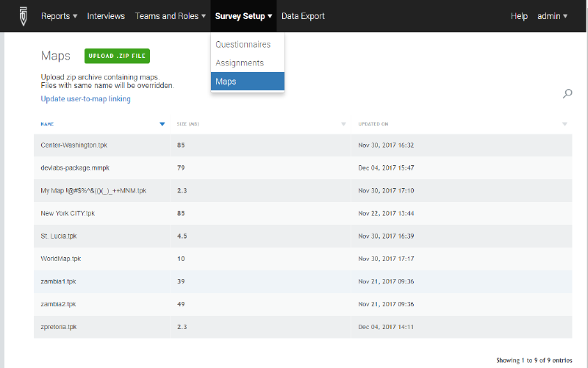588x368 pixels.
Task: Open the Reports dropdown menu
Action: pyautogui.click(x=59, y=16)
